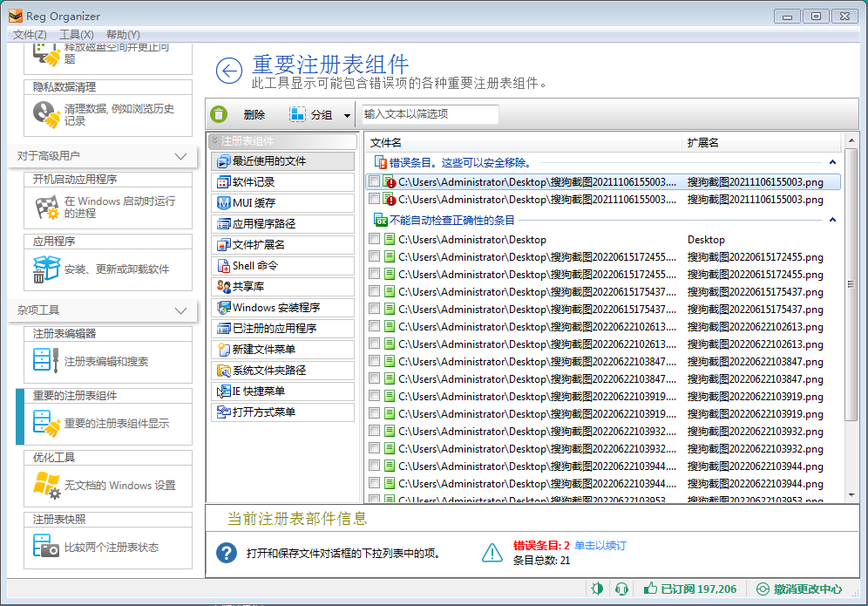Toggle the second error entry checkbox
The width and height of the screenshot is (868, 606).
[x=374, y=200]
